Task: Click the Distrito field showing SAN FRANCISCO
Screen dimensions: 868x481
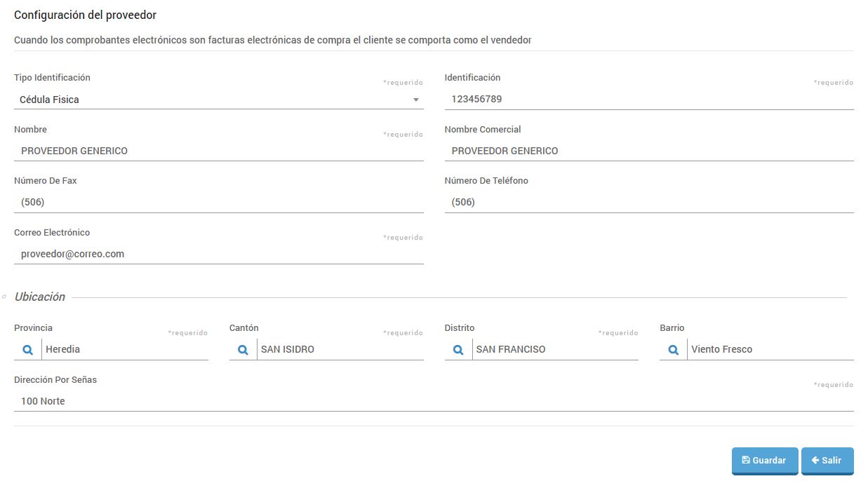Action: click(x=554, y=349)
